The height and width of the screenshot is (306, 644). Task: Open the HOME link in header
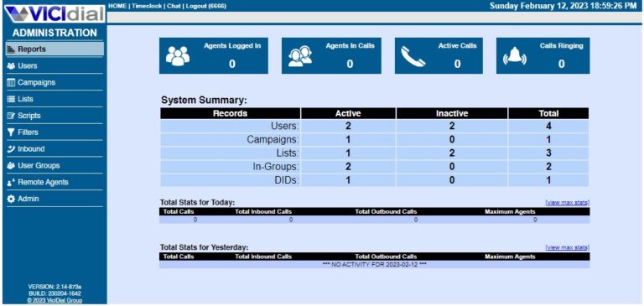click(117, 6)
